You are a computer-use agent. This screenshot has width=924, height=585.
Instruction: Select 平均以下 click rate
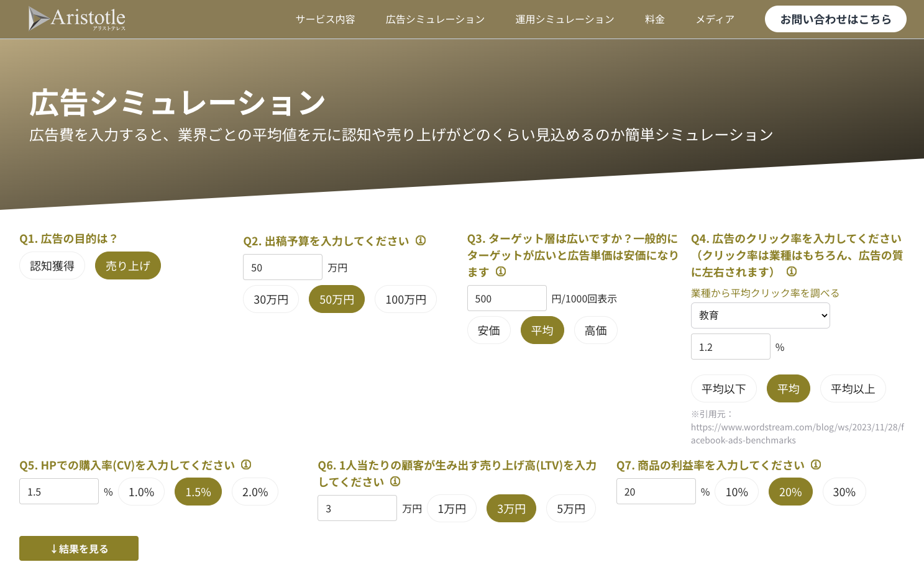coord(724,389)
